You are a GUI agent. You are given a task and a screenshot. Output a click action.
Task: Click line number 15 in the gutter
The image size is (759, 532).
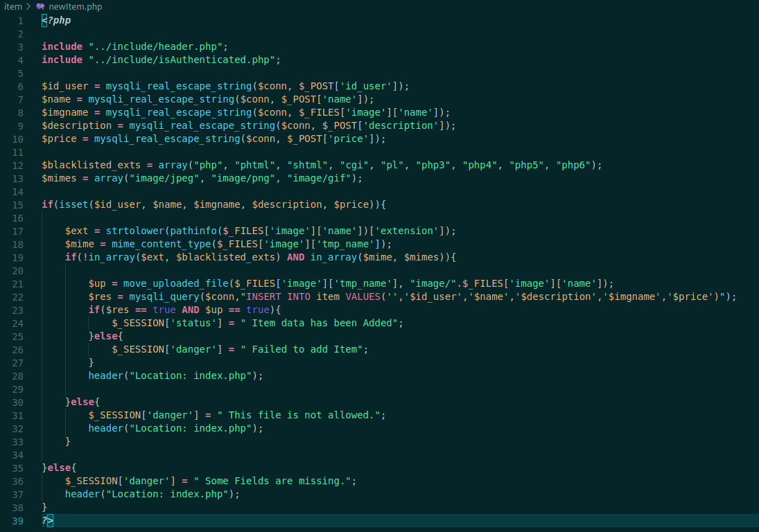coord(18,204)
